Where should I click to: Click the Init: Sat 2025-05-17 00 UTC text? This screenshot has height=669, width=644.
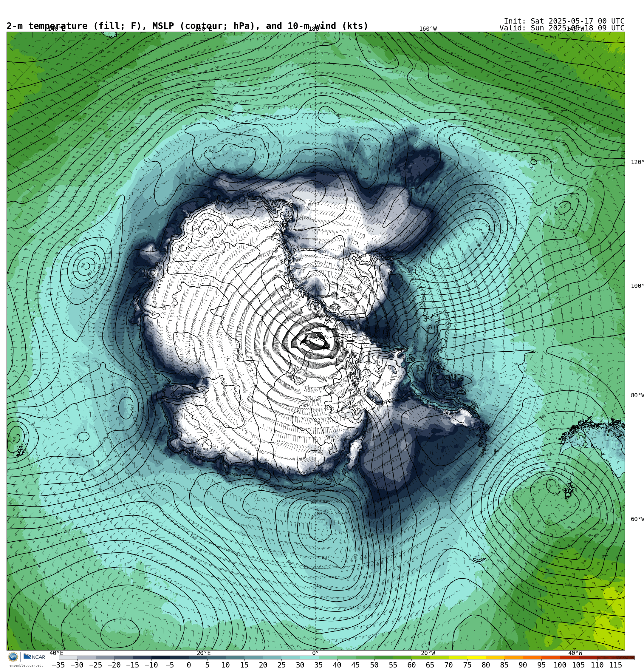click(564, 21)
